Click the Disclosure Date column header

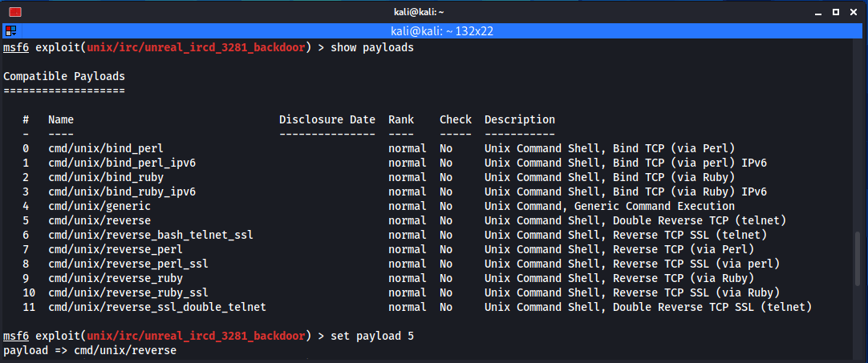[327, 119]
